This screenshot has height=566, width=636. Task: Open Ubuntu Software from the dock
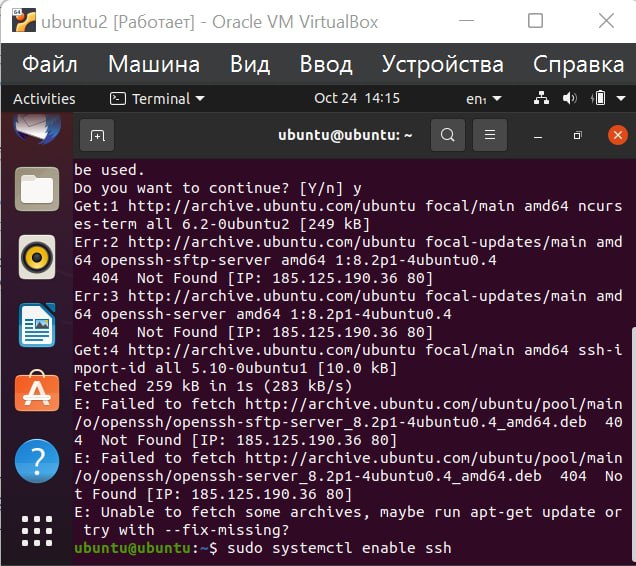click(37, 392)
